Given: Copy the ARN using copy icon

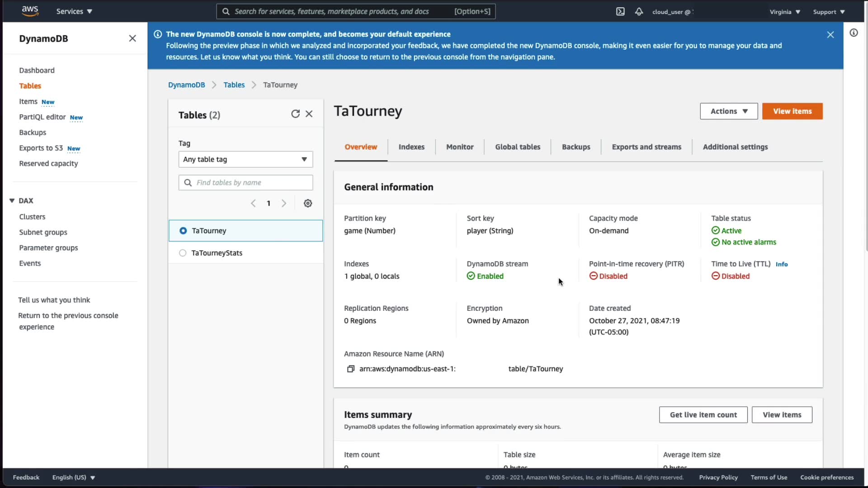Looking at the screenshot, I should click(350, 369).
